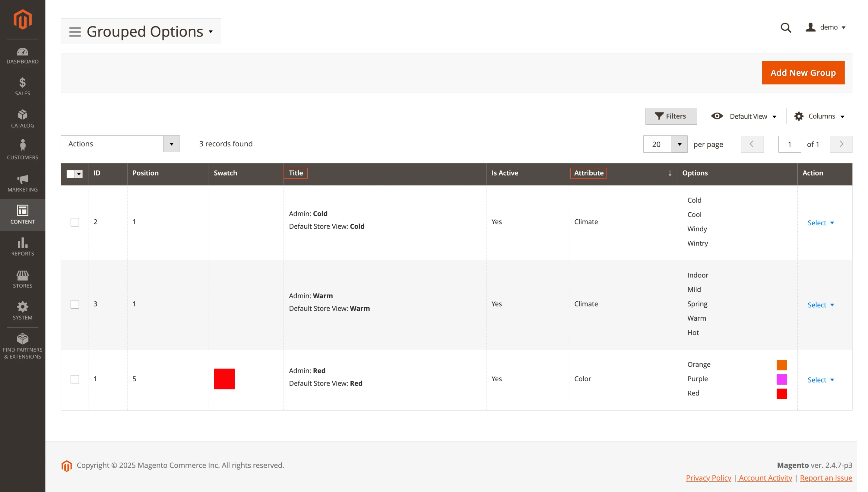This screenshot has width=868, height=492.
Task: Open the Filters panel
Action: tap(671, 116)
